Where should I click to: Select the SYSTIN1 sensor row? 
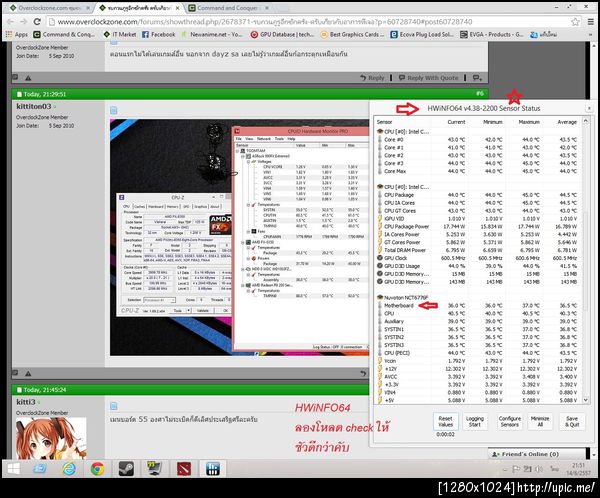[478, 329]
